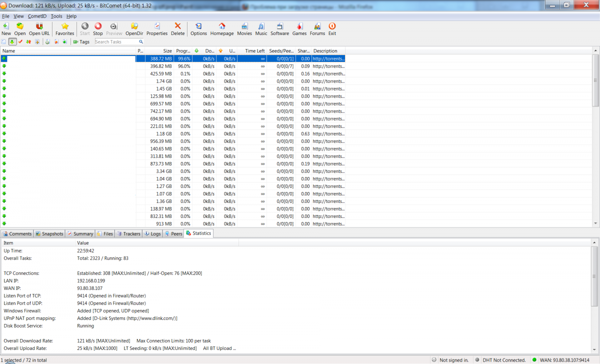Click the task list scroll-down arrow
The image size is (600, 364).
click(595, 223)
